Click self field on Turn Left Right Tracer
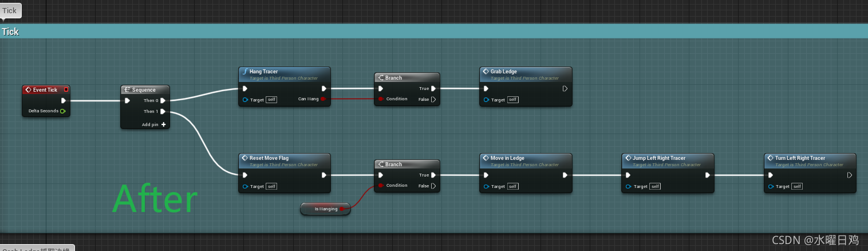The image size is (868, 251). pyautogui.click(x=797, y=186)
